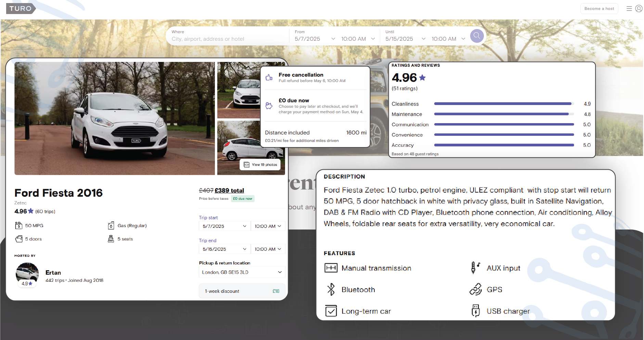The height and width of the screenshot is (340, 644).
Task: Click the Long-term car checkmark icon
Action: (x=331, y=311)
